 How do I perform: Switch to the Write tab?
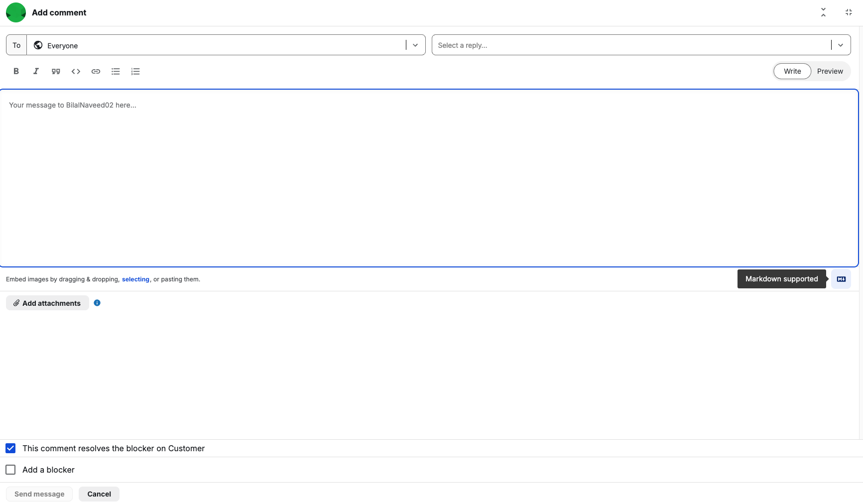(x=792, y=71)
